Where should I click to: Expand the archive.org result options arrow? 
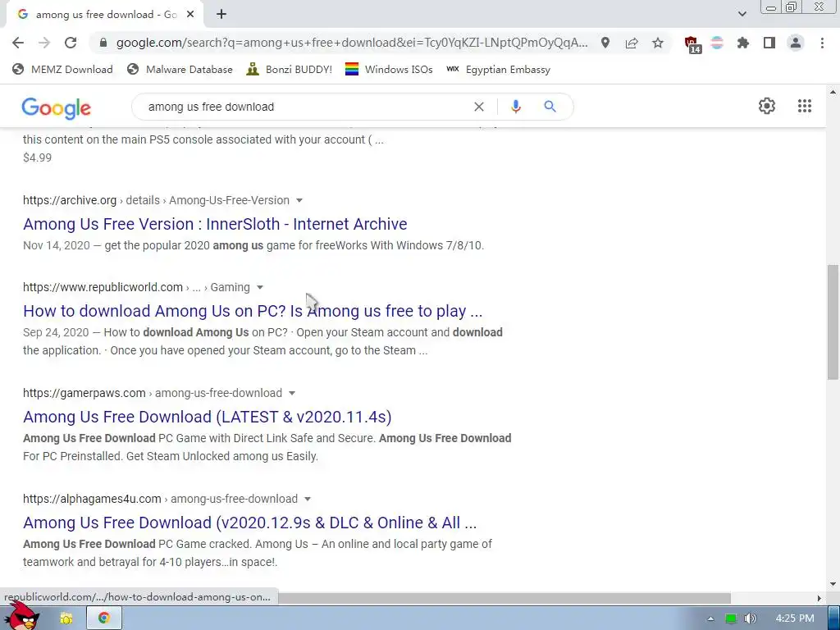point(299,200)
